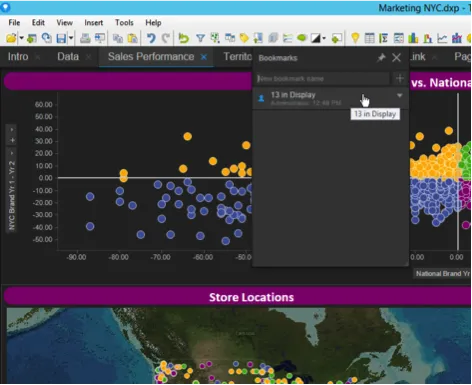The width and height of the screenshot is (472, 385).
Task: Click the New bookmark name field
Action: click(322, 78)
